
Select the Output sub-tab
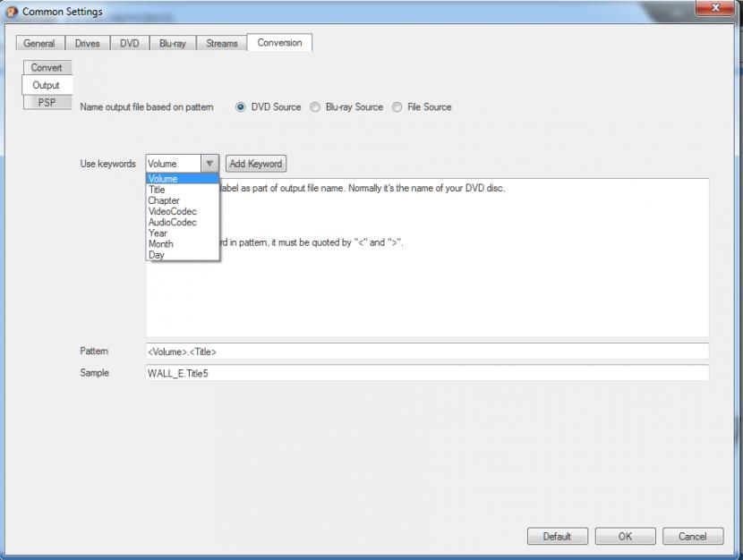point(47,85)
